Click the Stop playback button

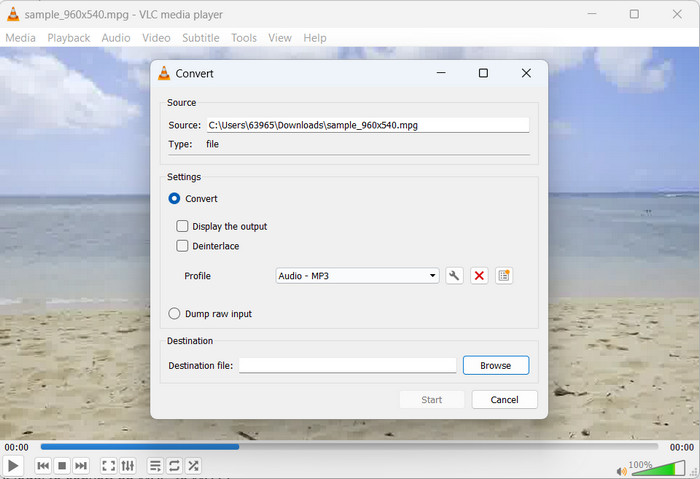coord(62,466)
